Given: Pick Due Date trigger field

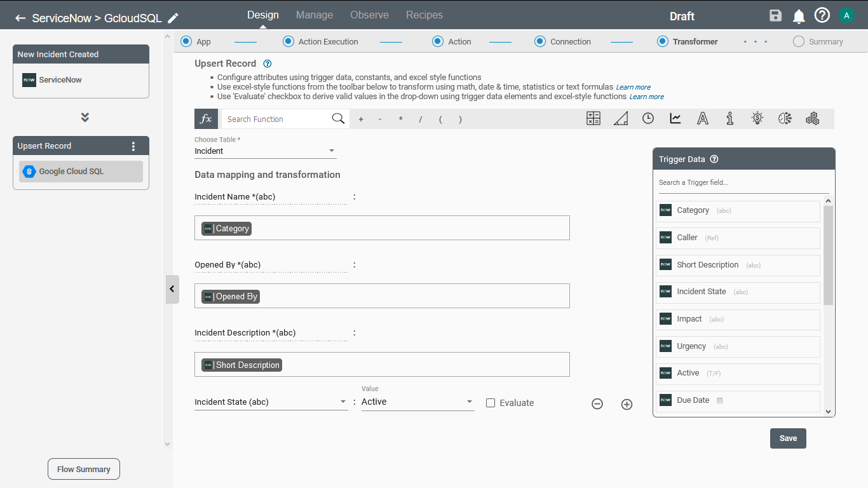Looking at the screenshot, I should [738, 400].
